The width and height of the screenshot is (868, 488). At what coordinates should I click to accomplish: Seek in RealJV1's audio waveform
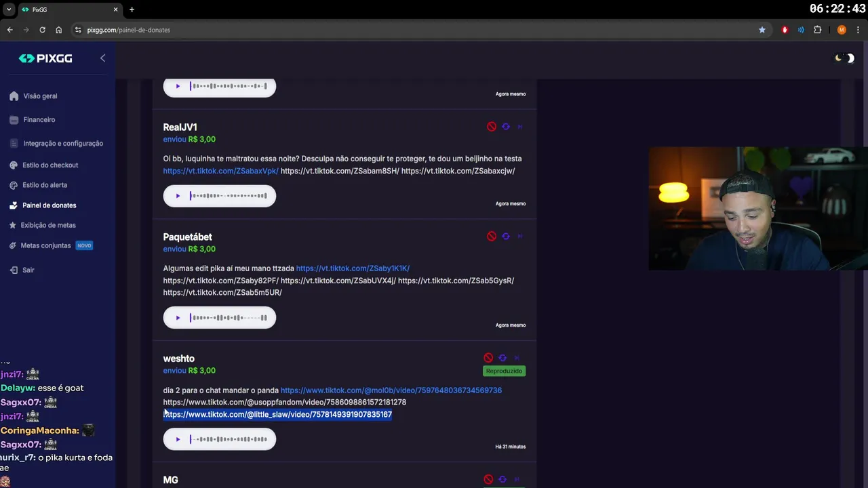(229, 196)
